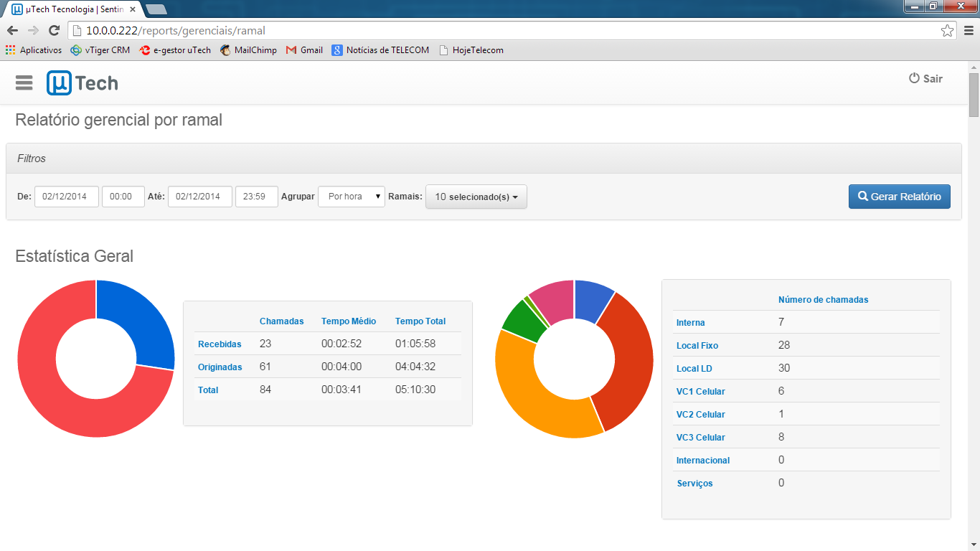
Task: Open the Agrupar Por hora dropdown
Action: click(x=352, y=197)
